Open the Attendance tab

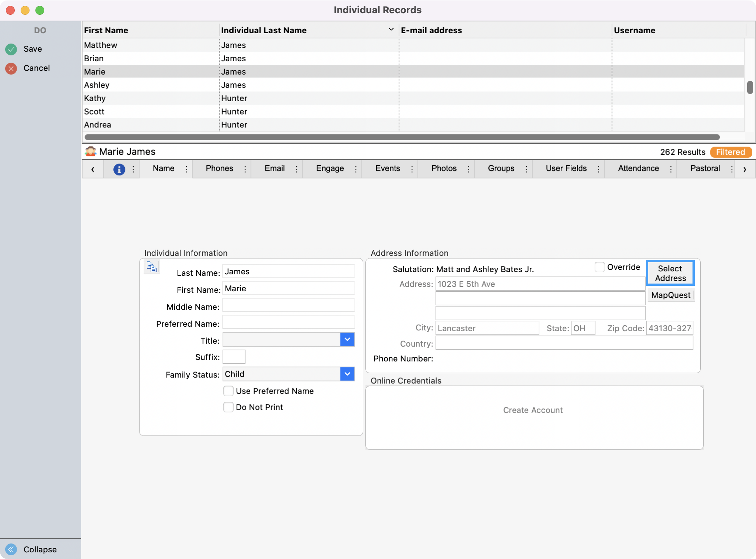tap(638, 169)
